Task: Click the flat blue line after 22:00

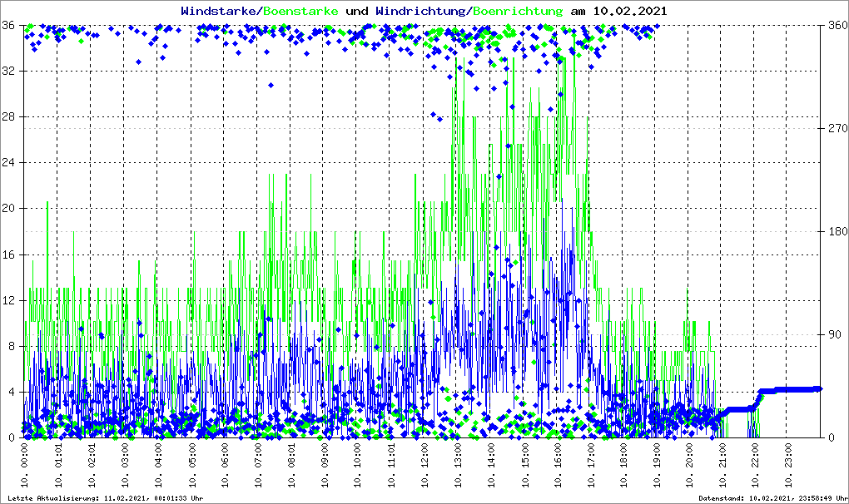Action: pyautogui.click(x=791, y=389)
